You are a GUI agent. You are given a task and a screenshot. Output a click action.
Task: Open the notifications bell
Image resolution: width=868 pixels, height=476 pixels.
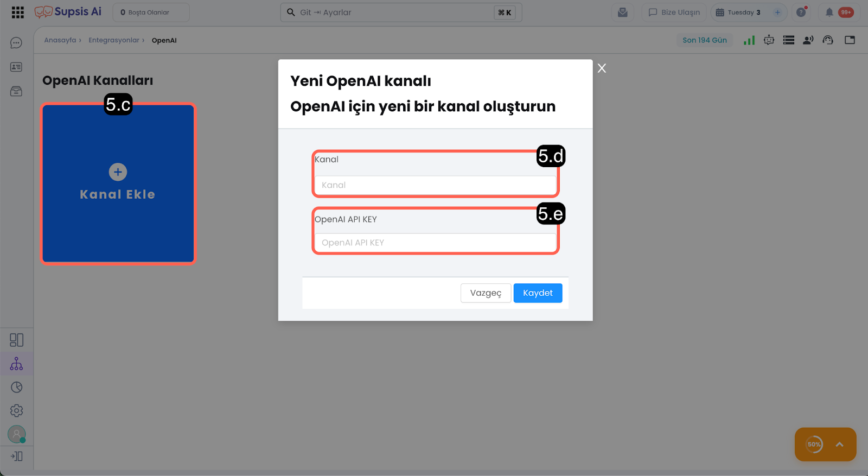(829, 12)
